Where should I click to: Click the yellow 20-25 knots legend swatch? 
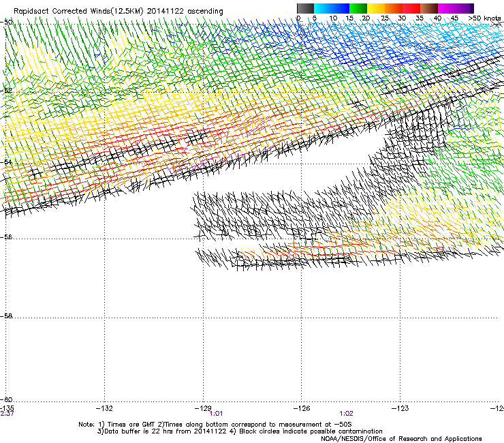pyautogui.click(x=376, y=8)
